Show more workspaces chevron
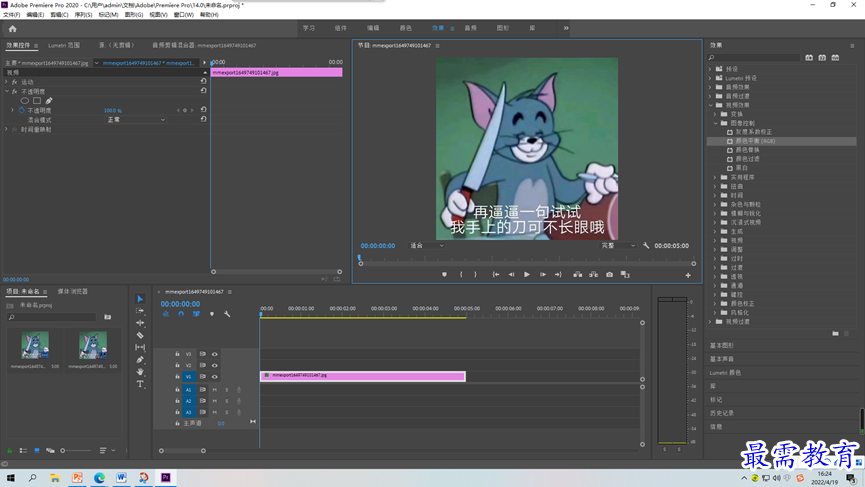This screenshot has width=865, height=487. (566, 28)
